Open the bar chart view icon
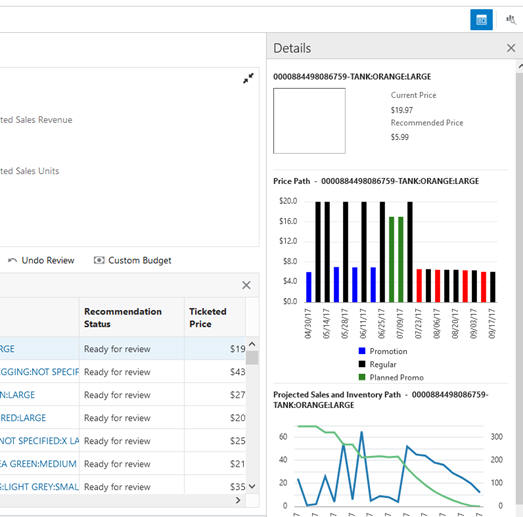Image resolution: width=523 pixels, height=517 pixels. (x=511, y=20)
